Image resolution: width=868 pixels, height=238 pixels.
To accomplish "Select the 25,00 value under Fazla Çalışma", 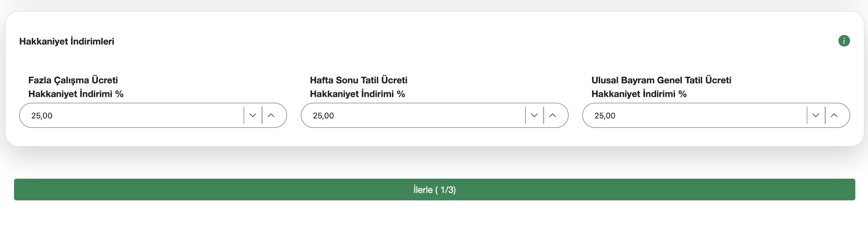I will 42,116.
